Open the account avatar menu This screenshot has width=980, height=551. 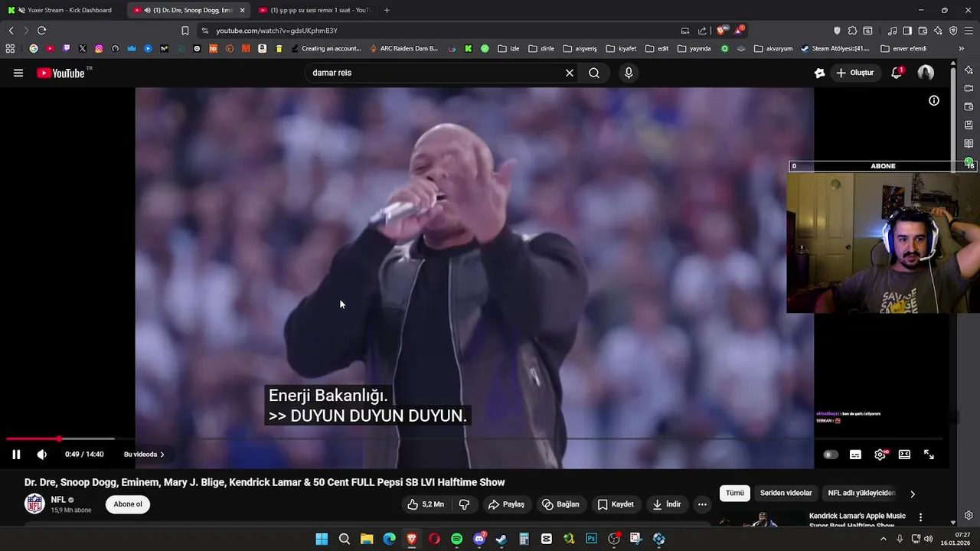pyautogui.click(x=926, y=73)
